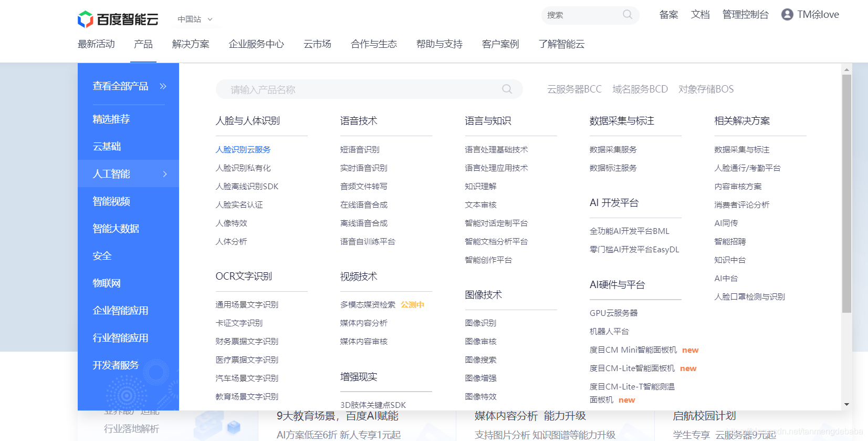Open the 云市场 nav menu
This screenshot has height=441, width=868.
(318, 44)
